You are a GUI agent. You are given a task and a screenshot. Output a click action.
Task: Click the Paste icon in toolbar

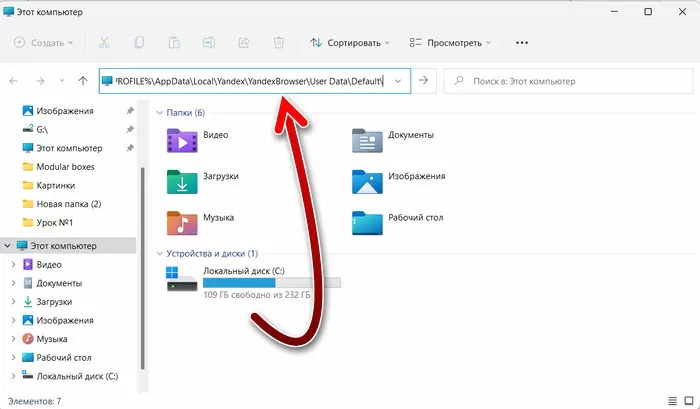174,43
